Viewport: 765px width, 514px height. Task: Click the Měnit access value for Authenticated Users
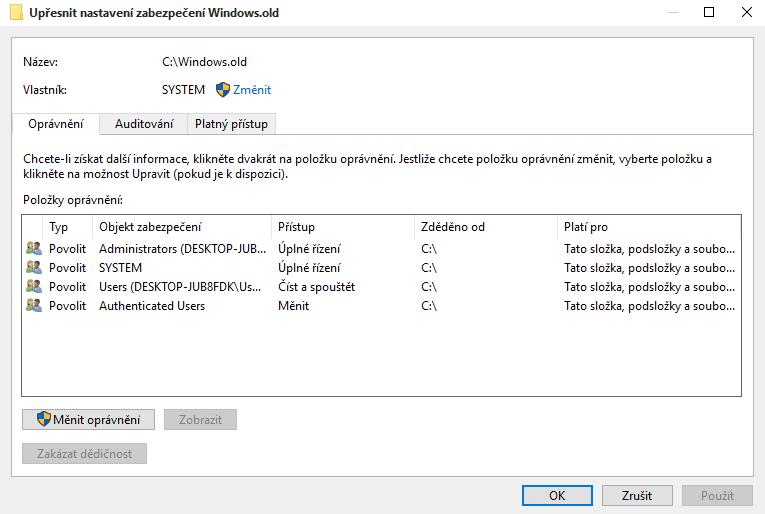click(x=294, y=306)
